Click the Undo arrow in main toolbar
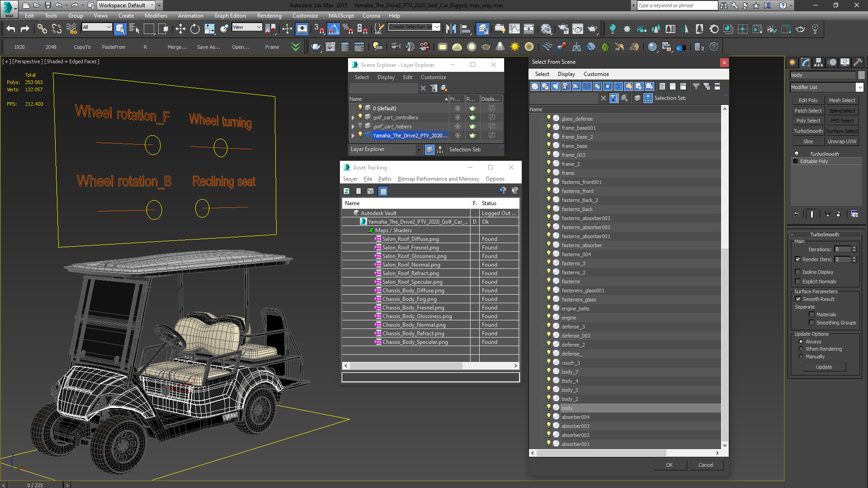The image size is (868, 488). pyautogui.click(x=11, y=29)
